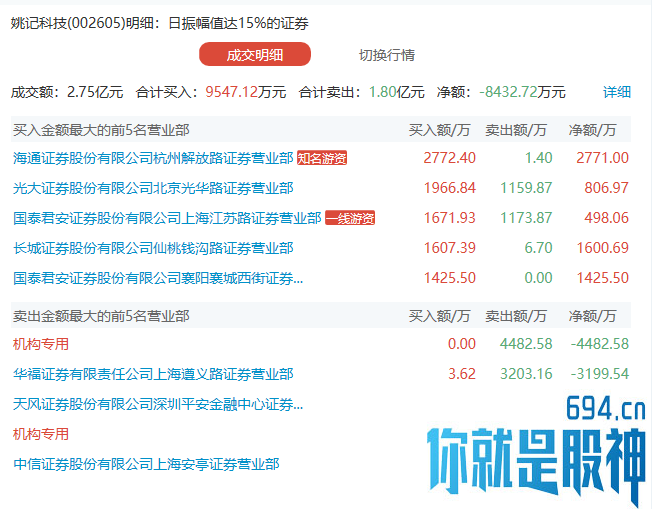Click net amount 806.97
Viewport: 652px width, 509px height.
607,188
